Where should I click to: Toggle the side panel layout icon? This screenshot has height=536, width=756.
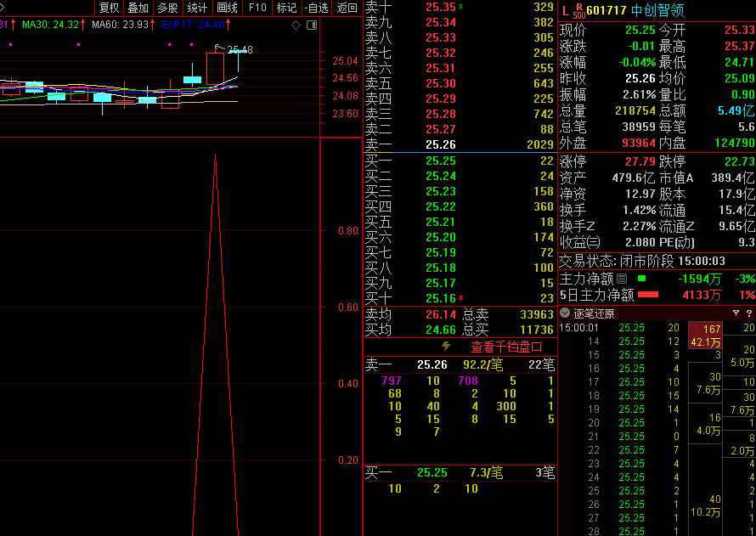coord(310,25)
